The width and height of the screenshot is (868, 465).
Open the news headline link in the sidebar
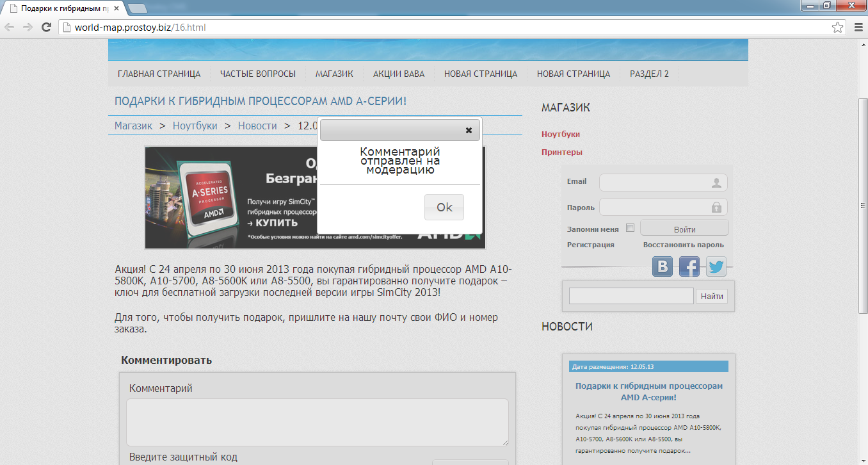click(648, 392)
